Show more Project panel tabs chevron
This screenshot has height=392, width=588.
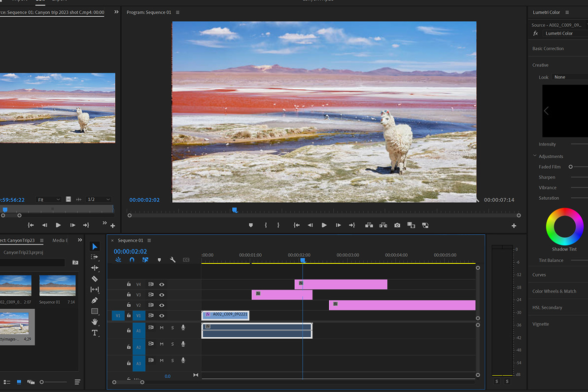click(80, 240)
